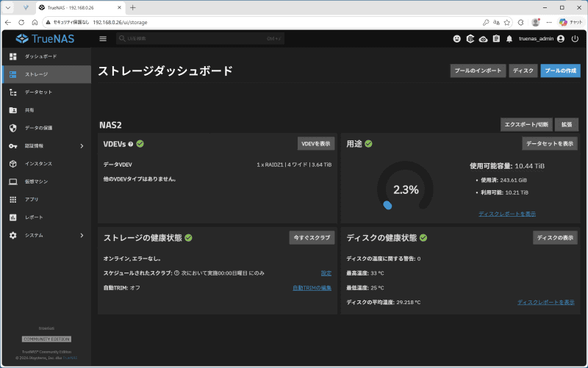Click the storage icon in sidebar
Viewport: 588px width, 368px height.
(x=13, y=74)
